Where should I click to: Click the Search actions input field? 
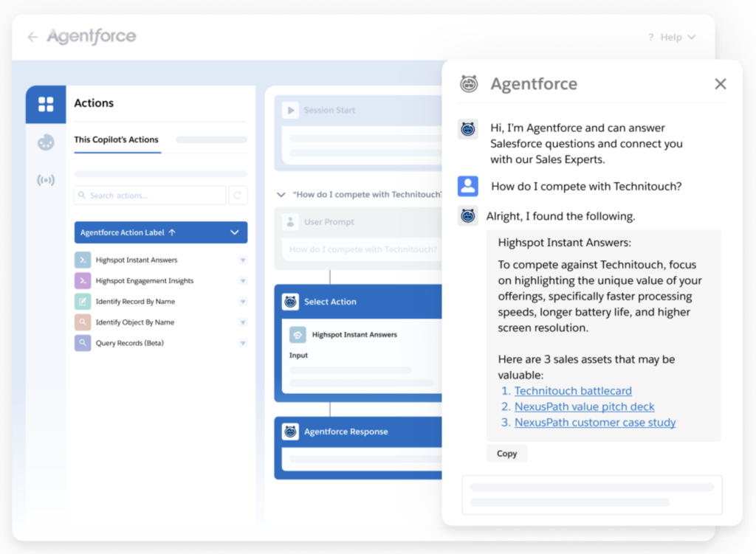151,195
